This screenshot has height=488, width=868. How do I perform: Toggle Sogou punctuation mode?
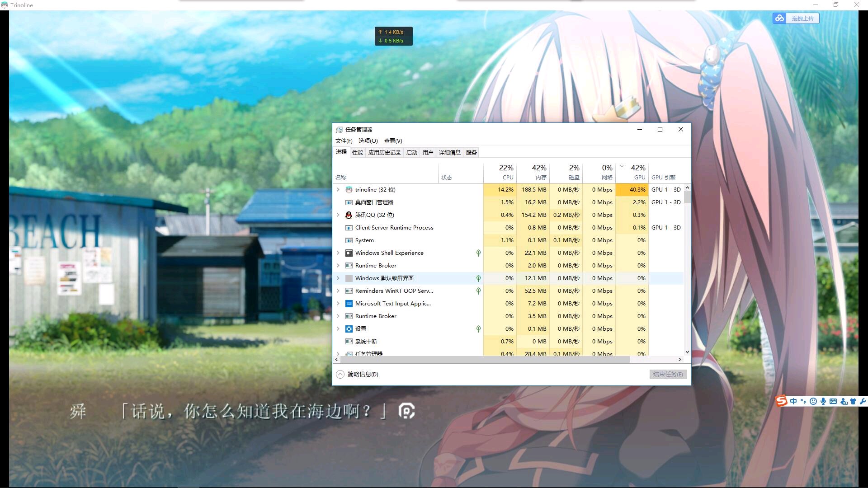[x=803, y=401]
